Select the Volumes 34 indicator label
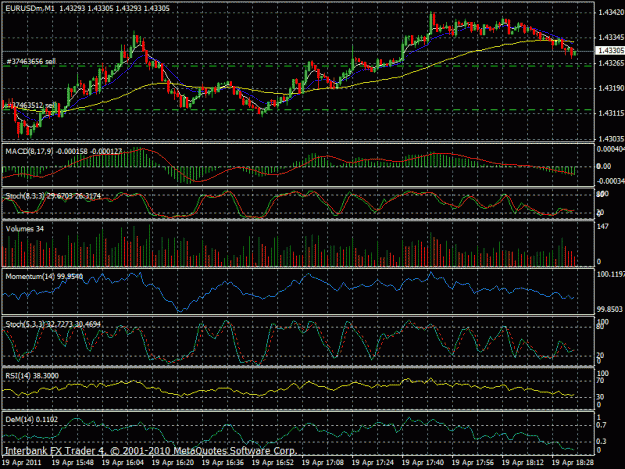 click(x=25, y=229)
